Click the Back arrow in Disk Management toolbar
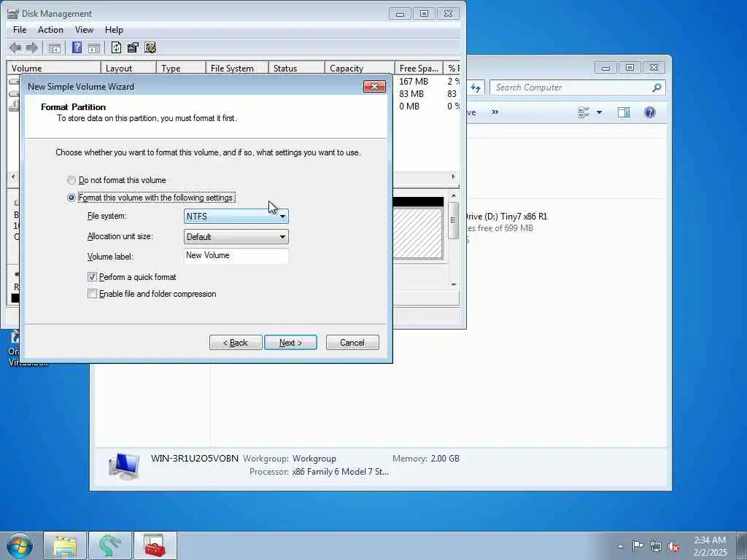747x560 pixels. point(15,47)
